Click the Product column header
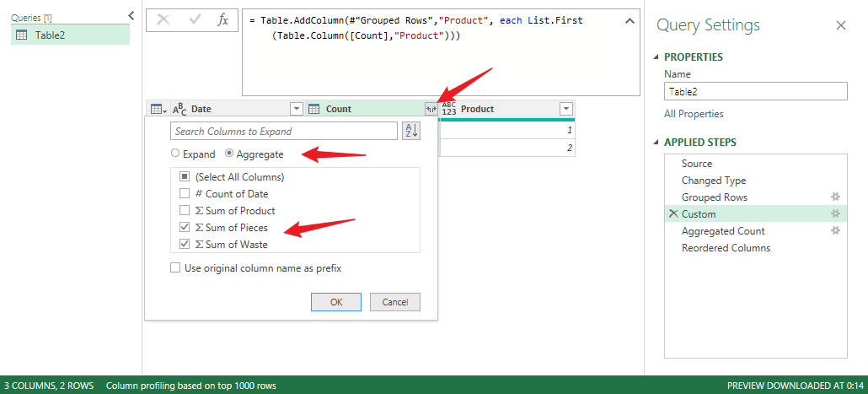868x394 pixels. tap(506, 109)
